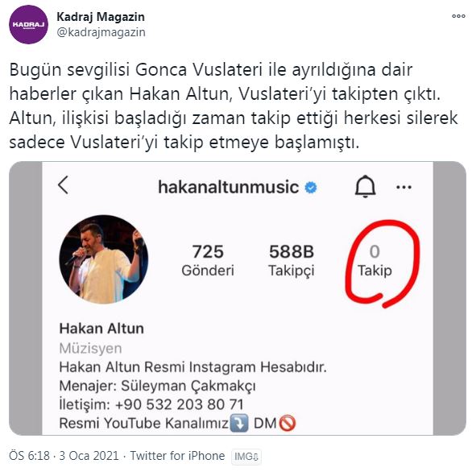Click the Kadraj Magazin purple profile avatar

point(28,25)
